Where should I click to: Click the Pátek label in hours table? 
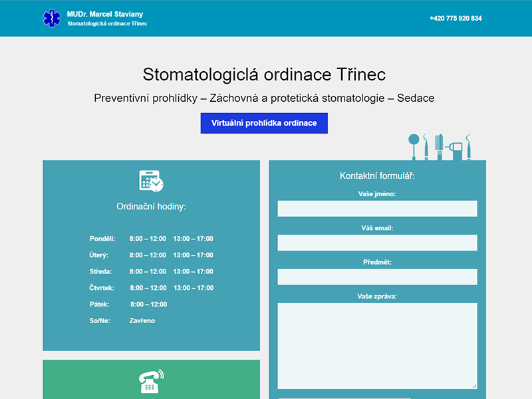coord(99,305)
